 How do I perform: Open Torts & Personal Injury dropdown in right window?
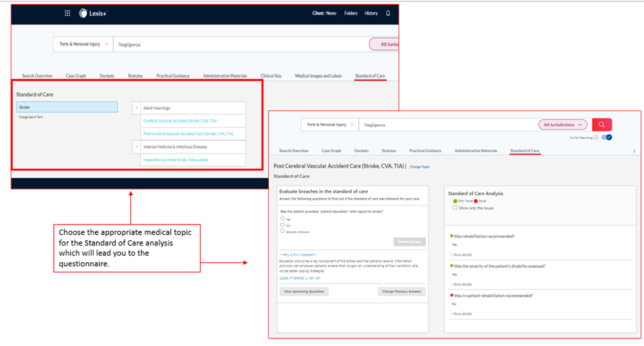point(330,124)
